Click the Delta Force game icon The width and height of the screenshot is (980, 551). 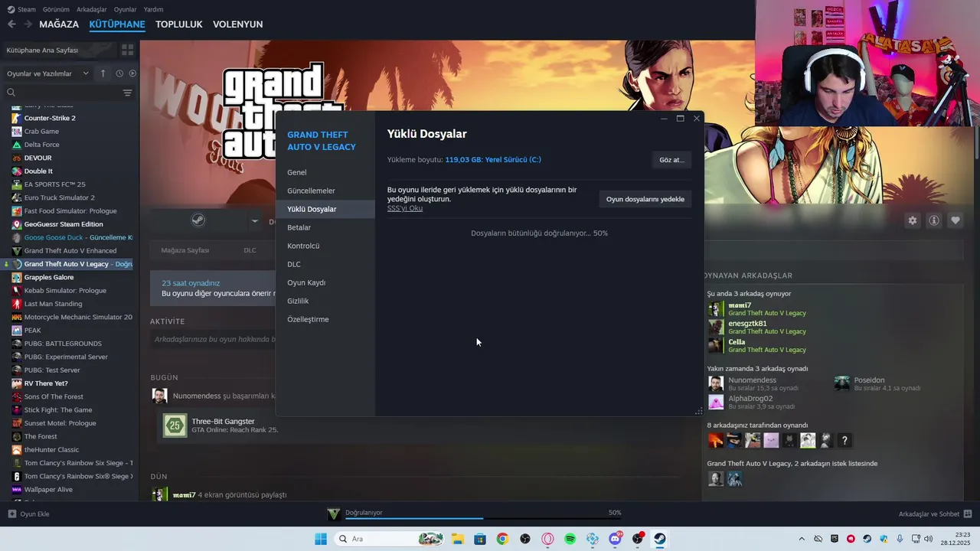[17, 145]
